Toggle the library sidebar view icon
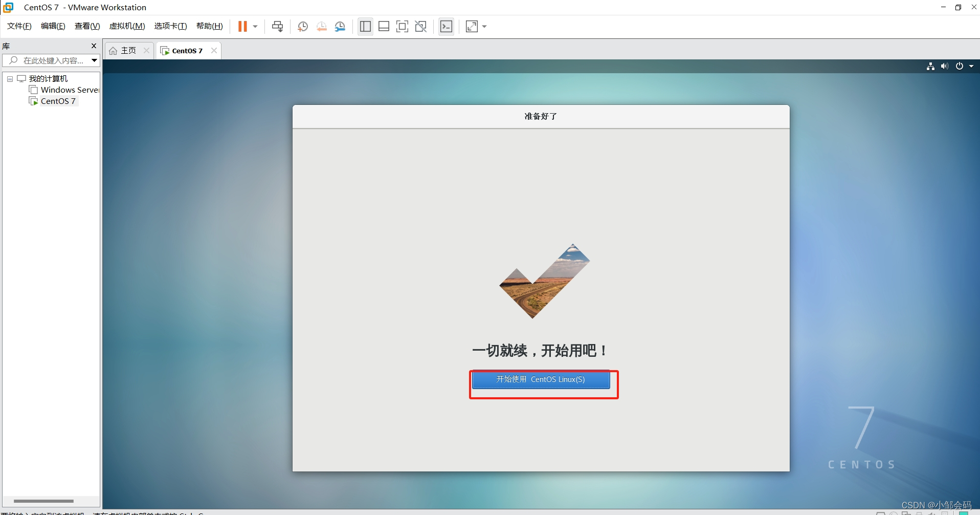980x515 pixels. 365,27
